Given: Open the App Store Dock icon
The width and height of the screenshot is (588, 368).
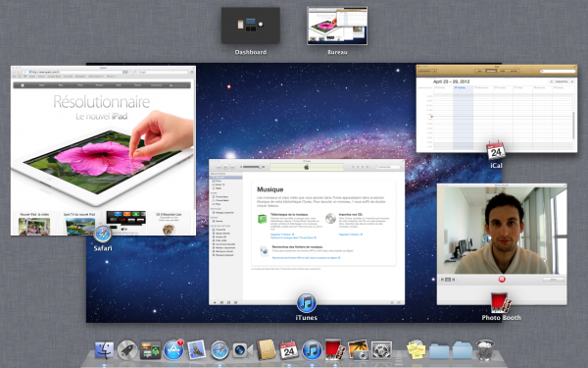Looking at the screenshot, I should (173, 350).
